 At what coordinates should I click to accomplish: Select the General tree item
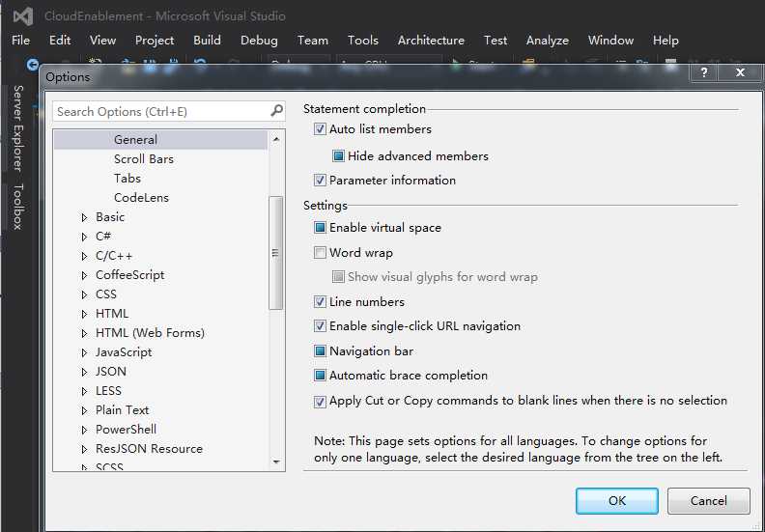tap(135, 140)
